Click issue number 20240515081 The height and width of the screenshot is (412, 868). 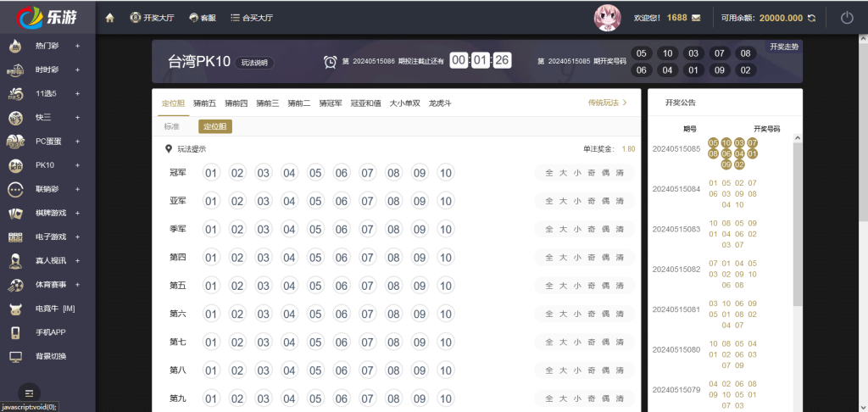point(676,309)
